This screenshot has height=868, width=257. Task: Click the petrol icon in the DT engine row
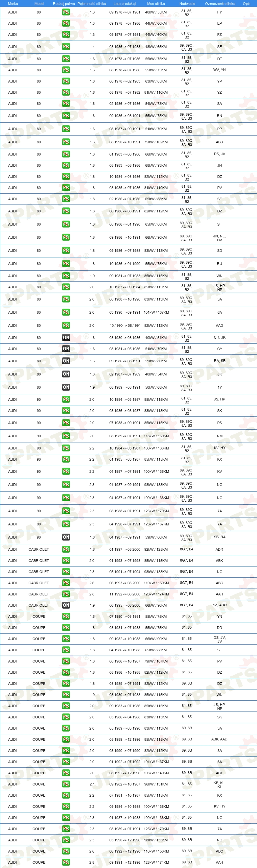pyautogui.click(x=66, y=59)
